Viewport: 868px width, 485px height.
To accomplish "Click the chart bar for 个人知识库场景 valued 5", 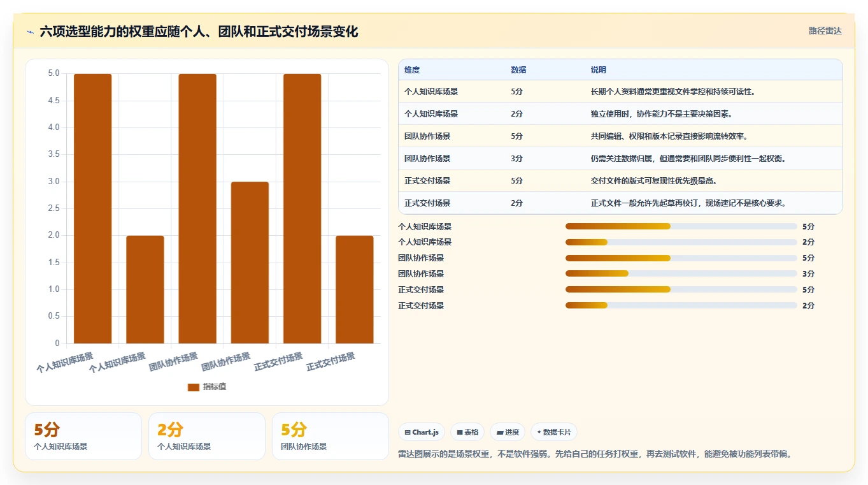I will pyautogui.click(x=93, y=208).
